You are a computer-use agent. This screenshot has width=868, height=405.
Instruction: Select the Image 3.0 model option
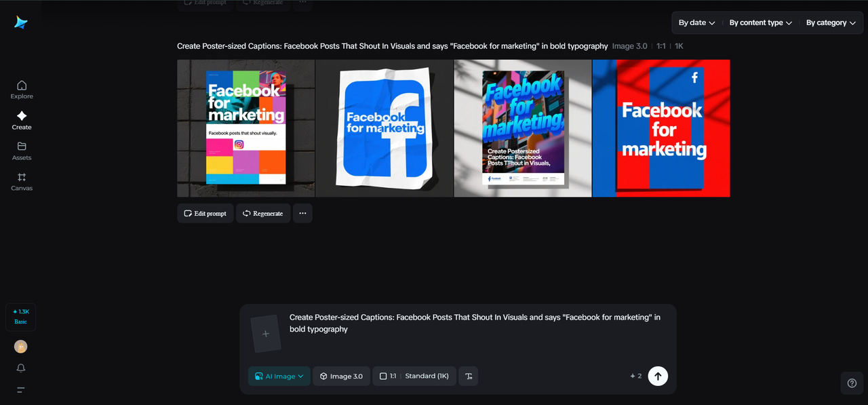point(341,376)
